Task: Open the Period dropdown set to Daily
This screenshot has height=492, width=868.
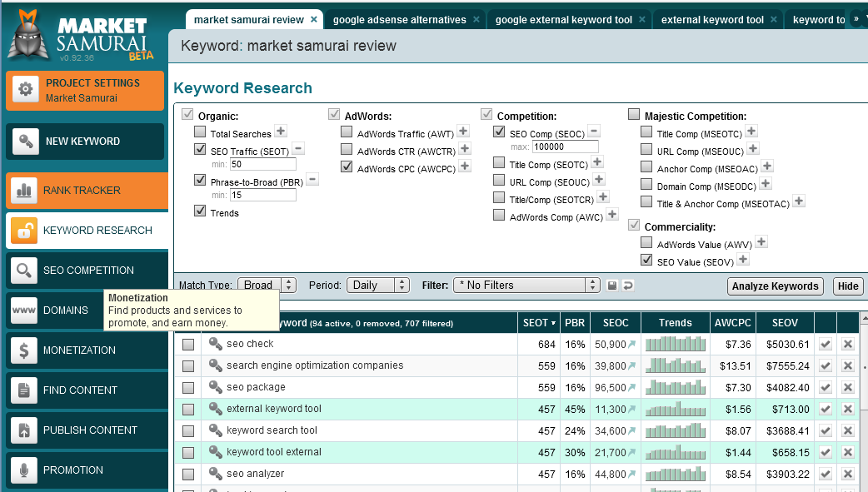Action: point(377,285)
